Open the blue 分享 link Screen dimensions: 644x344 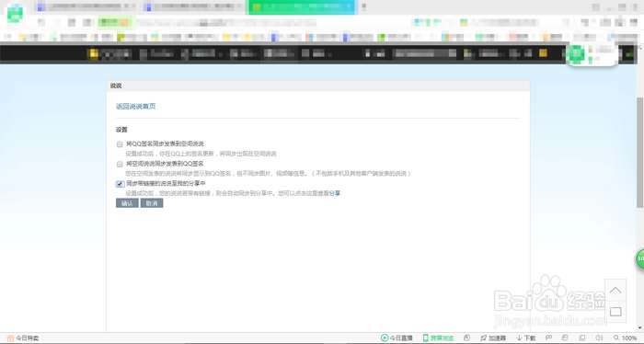334,193
